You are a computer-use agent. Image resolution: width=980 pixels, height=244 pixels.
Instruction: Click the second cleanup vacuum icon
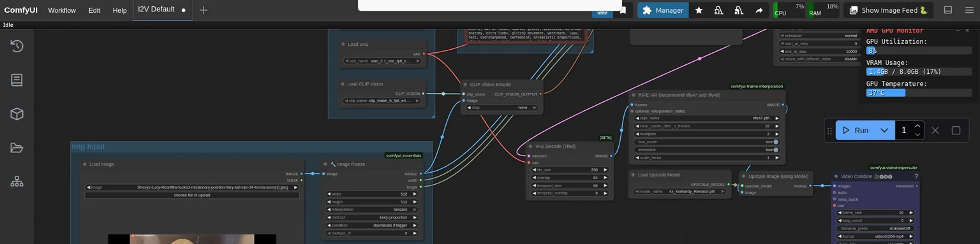(x=739, y=10)
